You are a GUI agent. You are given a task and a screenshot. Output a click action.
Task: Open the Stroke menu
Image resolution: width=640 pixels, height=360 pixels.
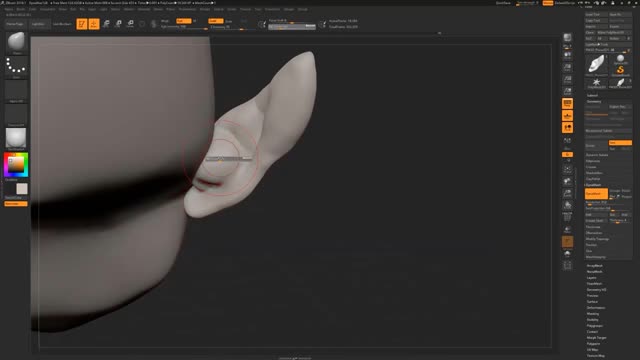click(x=232, y=9)
